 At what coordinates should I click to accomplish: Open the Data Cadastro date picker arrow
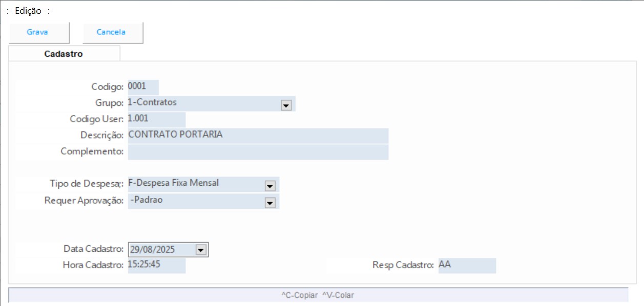pos(201,250)
